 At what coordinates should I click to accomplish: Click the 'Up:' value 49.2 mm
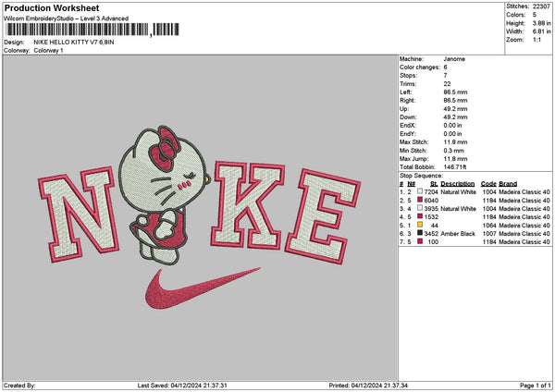click(x=455, y=109)
